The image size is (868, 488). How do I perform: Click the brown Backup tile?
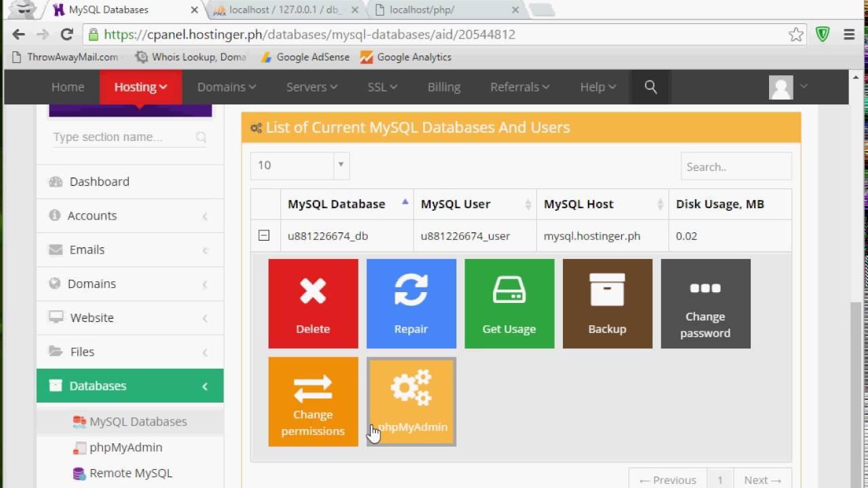pos(608,304)
